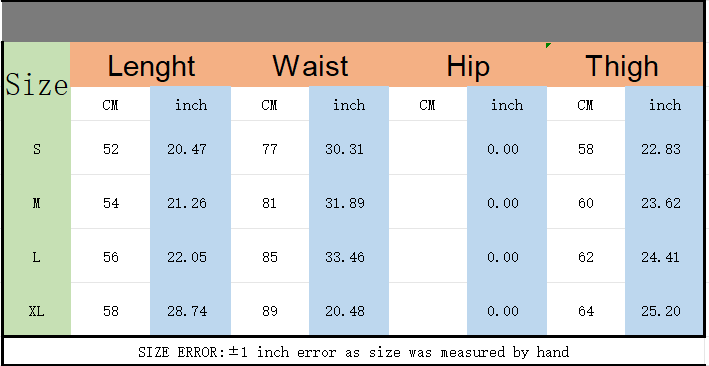Click the Thigh cell showing 62
The width and height of the screenshot is (709, 366).
coord(586,257)
